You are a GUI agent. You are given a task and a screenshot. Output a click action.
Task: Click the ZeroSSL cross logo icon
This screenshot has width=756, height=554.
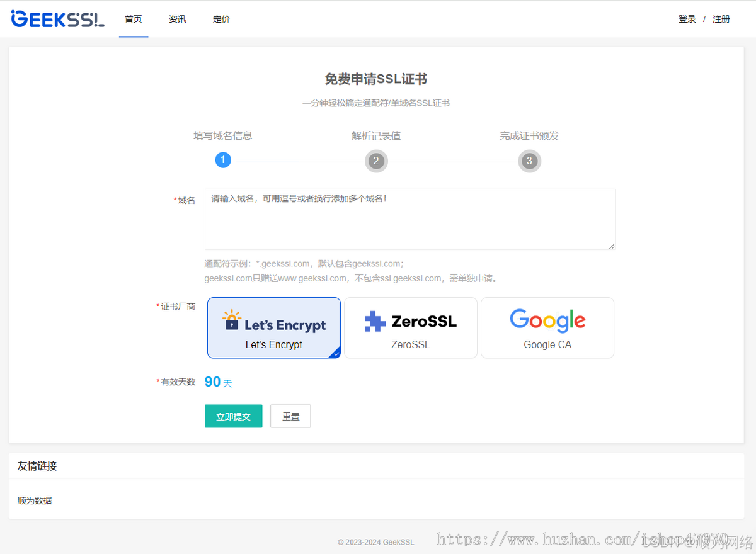(x=375, y=321)
